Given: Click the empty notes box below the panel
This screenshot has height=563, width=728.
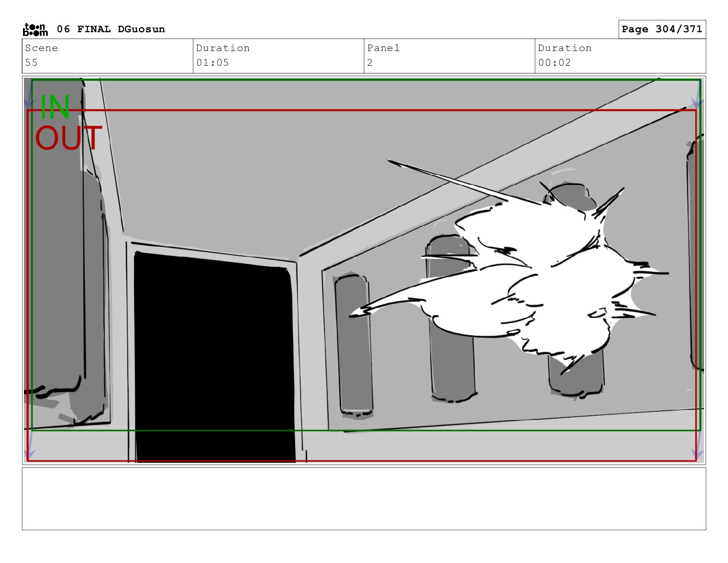Looking at the screenshot, I should pyautogui.click(x=364, y=499).
